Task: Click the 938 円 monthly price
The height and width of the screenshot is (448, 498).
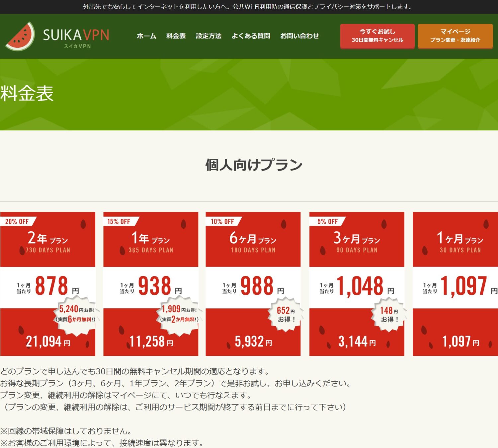Action: pos(160,286)
